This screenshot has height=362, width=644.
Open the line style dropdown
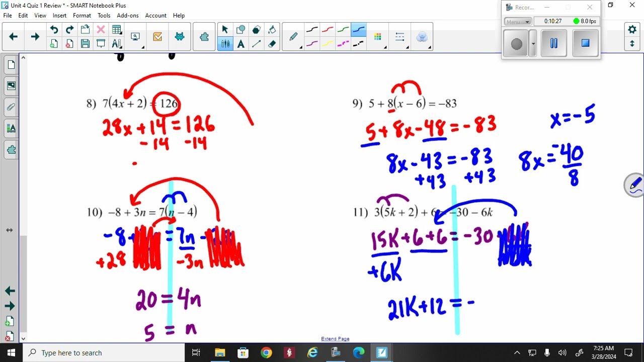tap(400, 37)
